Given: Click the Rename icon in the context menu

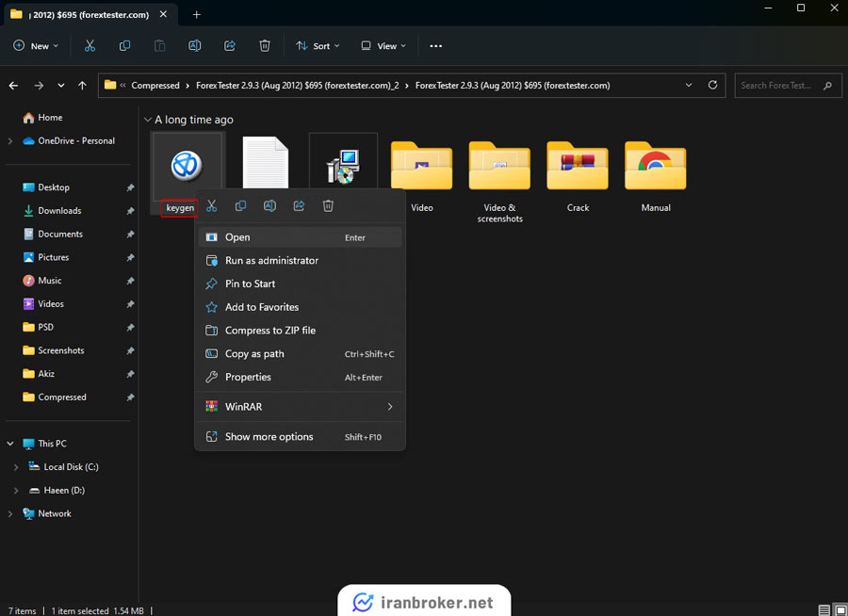Looking at the screenshot, I should (x=269, y=205).
